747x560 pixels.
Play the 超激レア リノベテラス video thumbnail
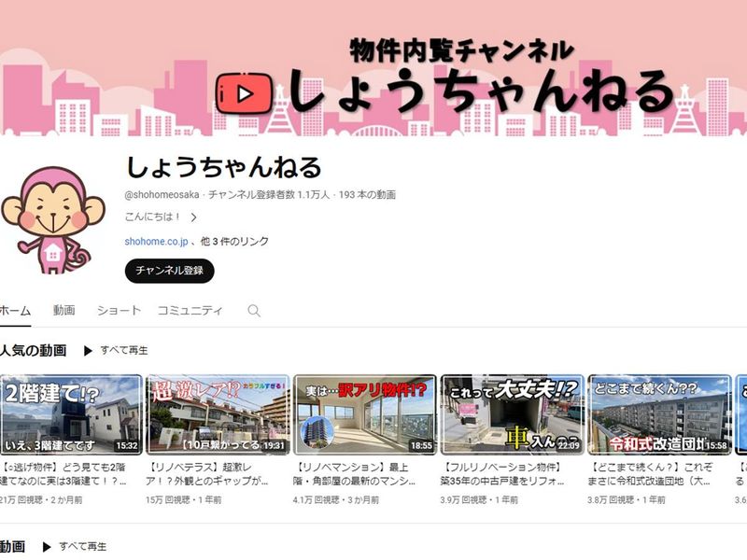(218, 414)
